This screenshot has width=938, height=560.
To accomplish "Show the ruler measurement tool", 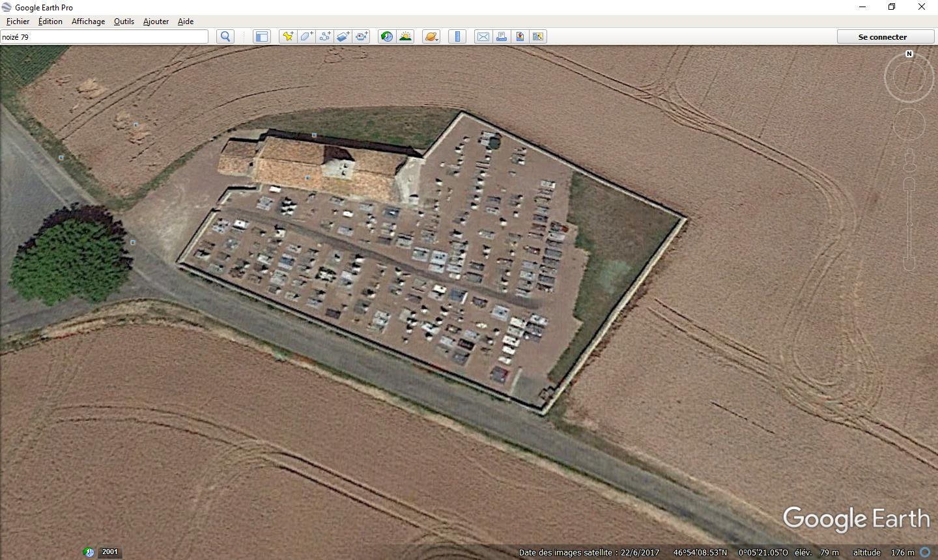I will (457, 36).
